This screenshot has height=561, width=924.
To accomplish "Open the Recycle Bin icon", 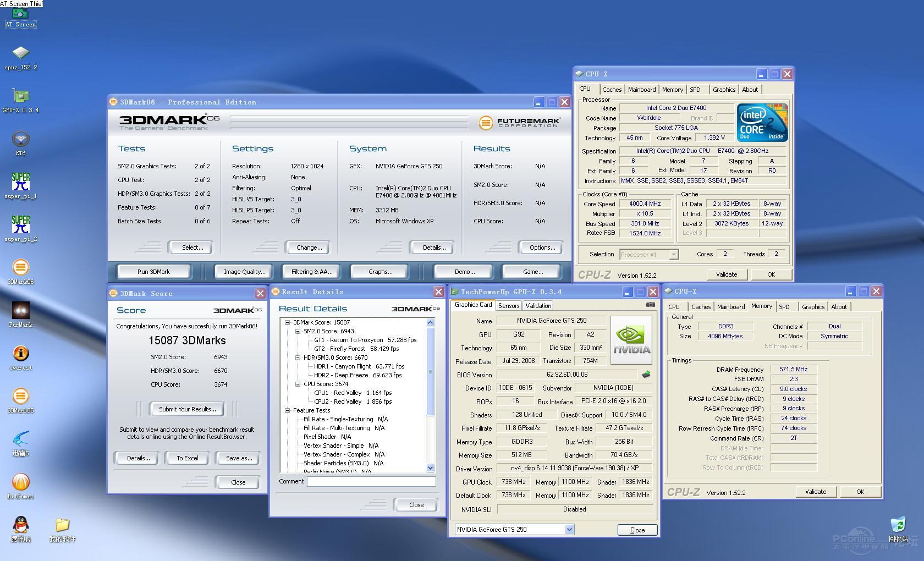I will click(898, 529).
